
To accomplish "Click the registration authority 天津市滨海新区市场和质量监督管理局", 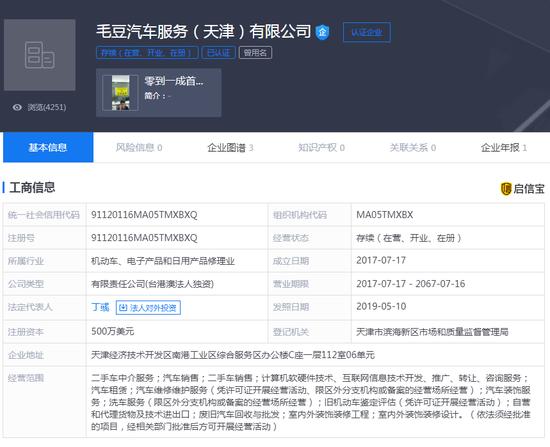I will 432,332.
